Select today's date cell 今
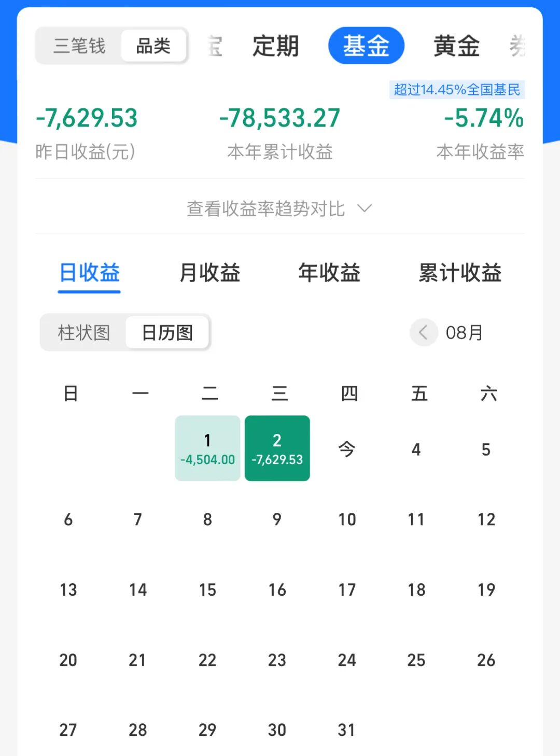The height and width of the screenshot is (756, 560). [x=347, y=449]
